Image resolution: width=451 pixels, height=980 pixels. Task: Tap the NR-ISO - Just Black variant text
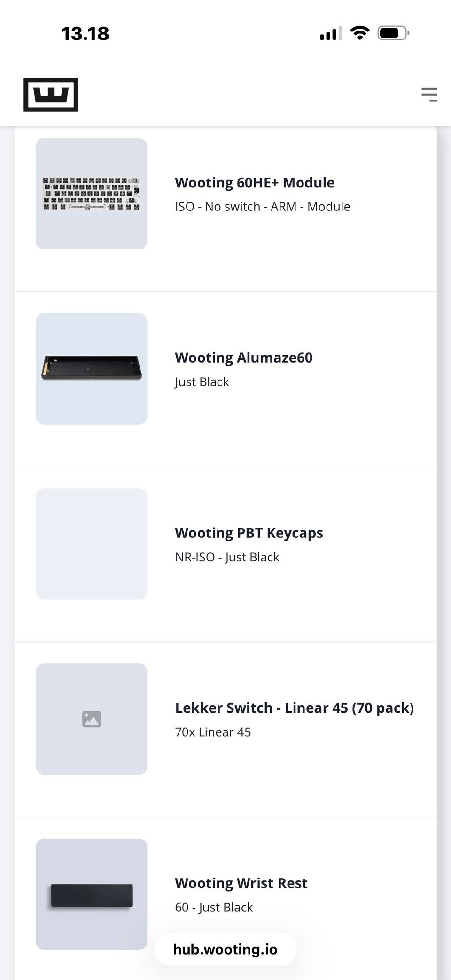pos(227,557)
